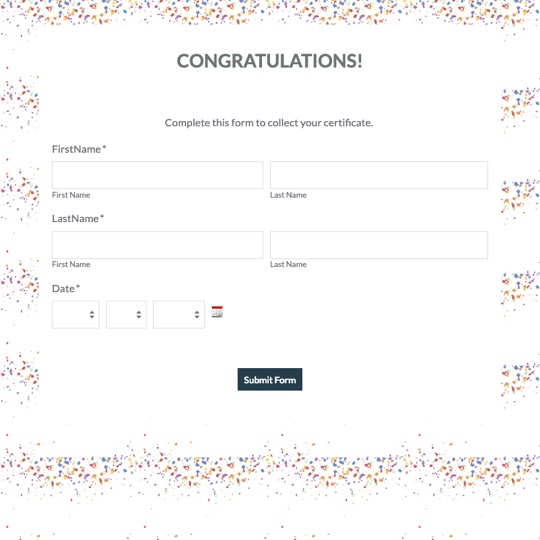Focus the First Name box under FirstName
This screenshot has height=540, width=540.
tap(157, 175)
